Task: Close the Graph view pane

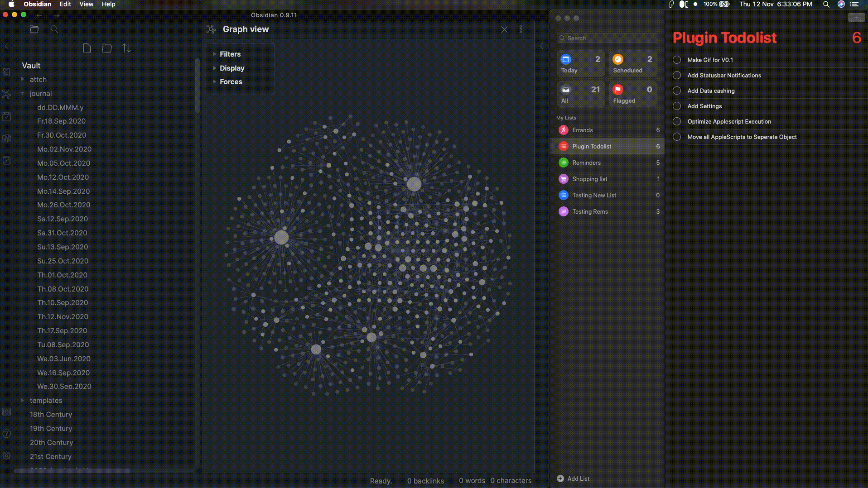Action: pos(504,29)
